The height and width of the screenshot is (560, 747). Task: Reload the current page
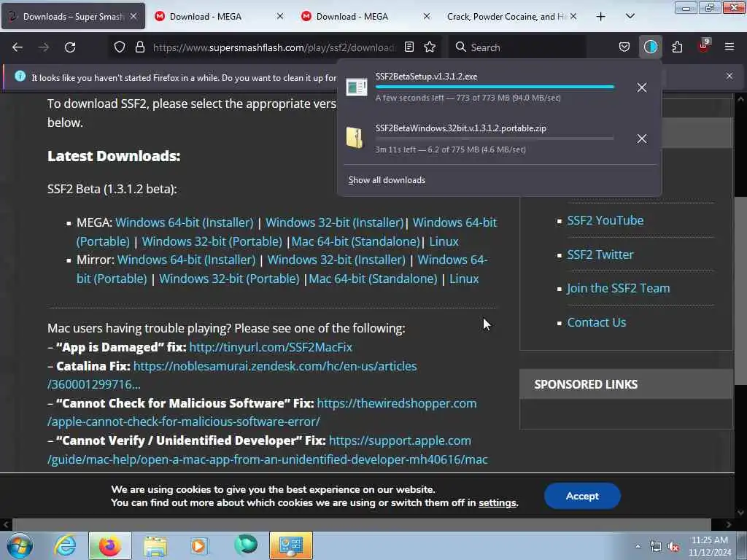click(70, 47)
